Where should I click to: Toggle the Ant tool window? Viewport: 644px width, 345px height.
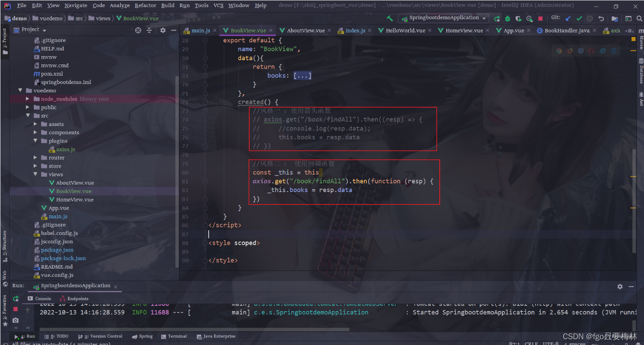tap(641, 99)
